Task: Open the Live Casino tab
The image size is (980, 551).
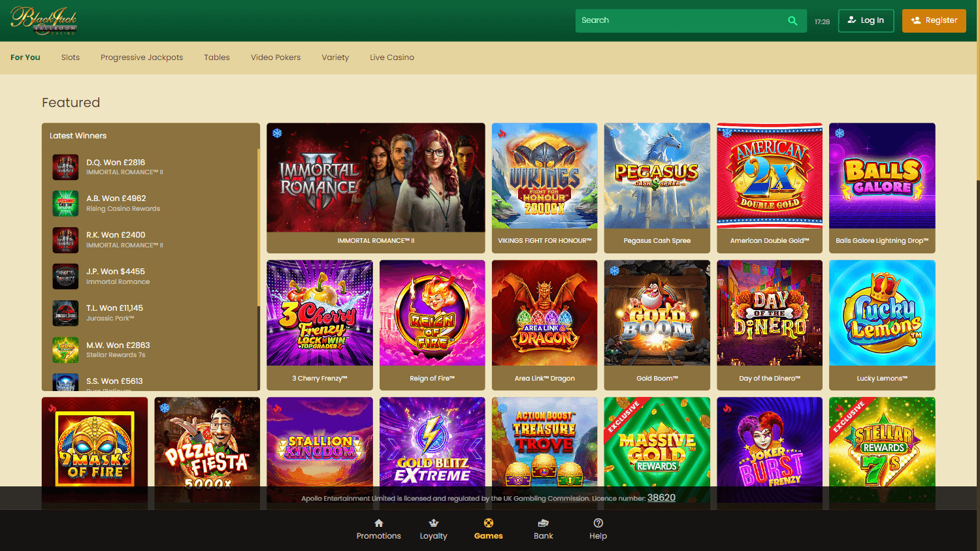Action: pyautogui.click(x=392, y=57)
